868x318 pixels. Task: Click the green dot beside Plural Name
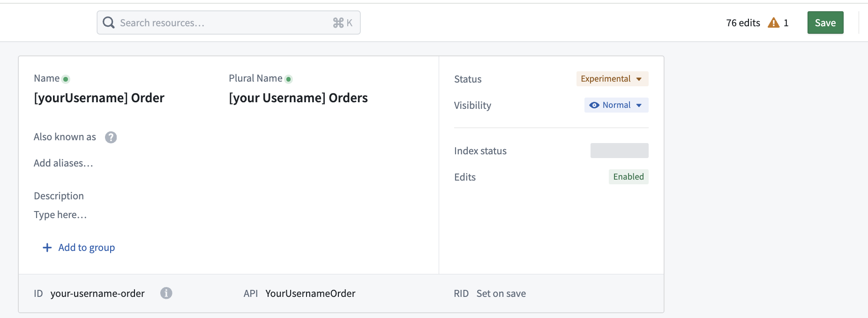(289, 79)
